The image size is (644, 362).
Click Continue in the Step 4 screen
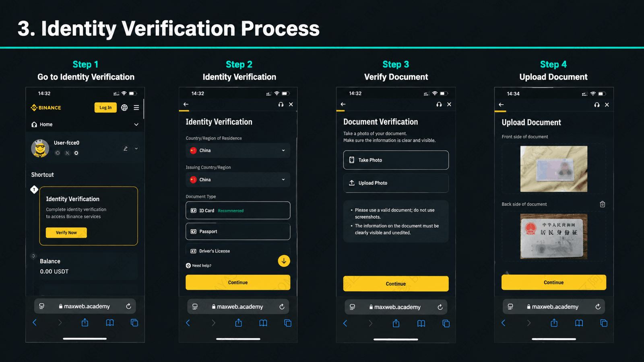(x=554, y=282)
